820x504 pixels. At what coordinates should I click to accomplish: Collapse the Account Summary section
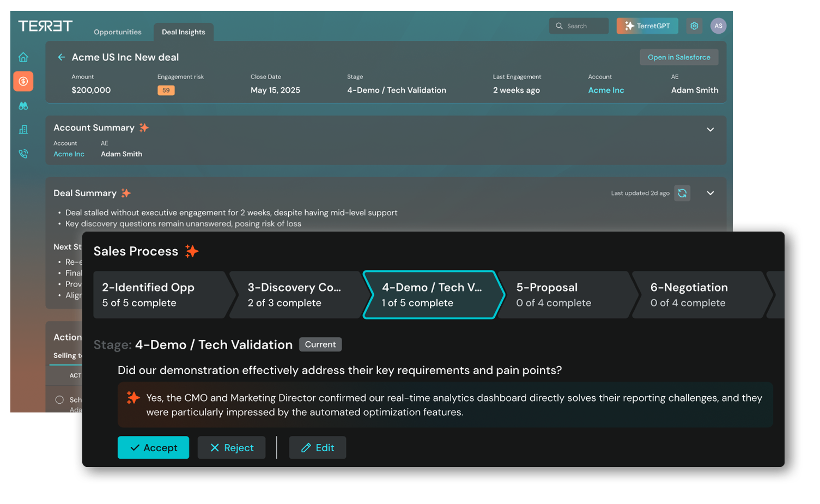[x=710, y=130]
